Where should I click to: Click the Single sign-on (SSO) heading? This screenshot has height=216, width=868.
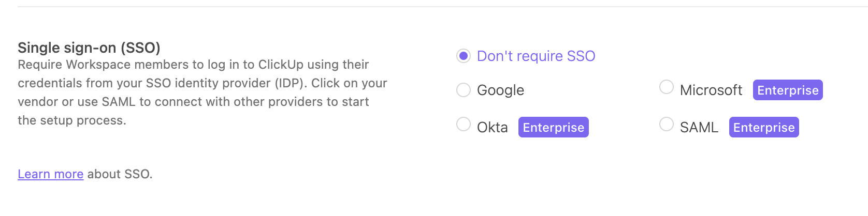point(89,48)
